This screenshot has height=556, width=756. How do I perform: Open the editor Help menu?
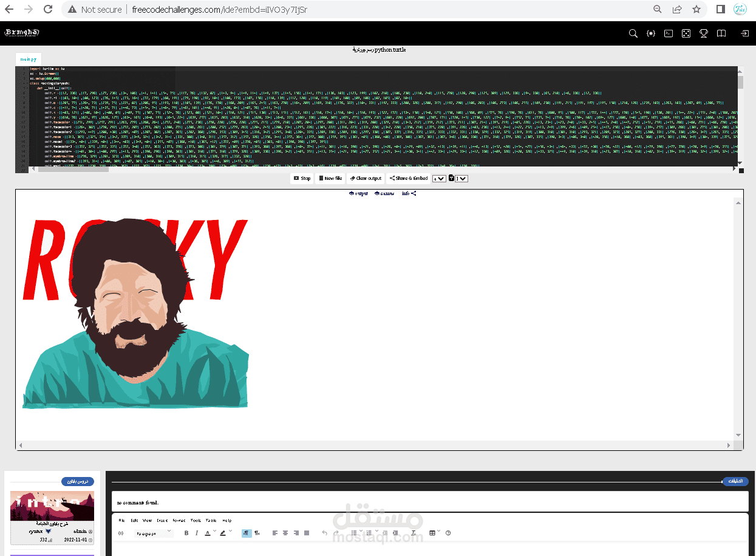click(226, 520)
